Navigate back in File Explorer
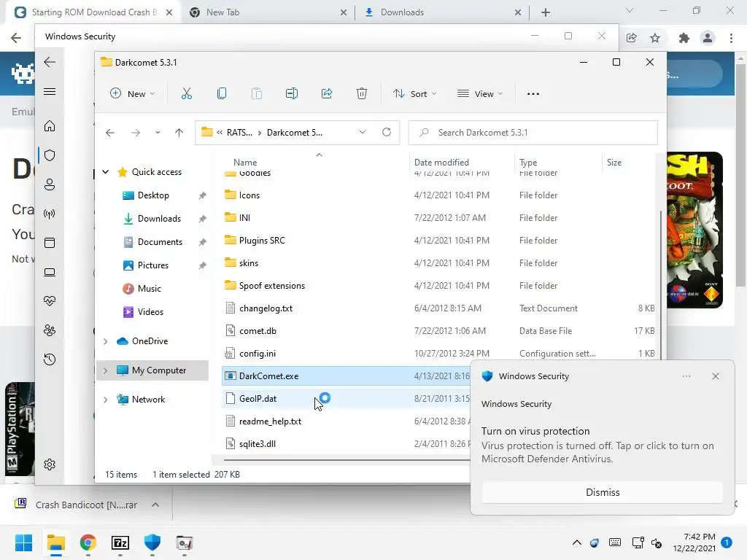Screen dimensions: 747x560 [110, 133]
